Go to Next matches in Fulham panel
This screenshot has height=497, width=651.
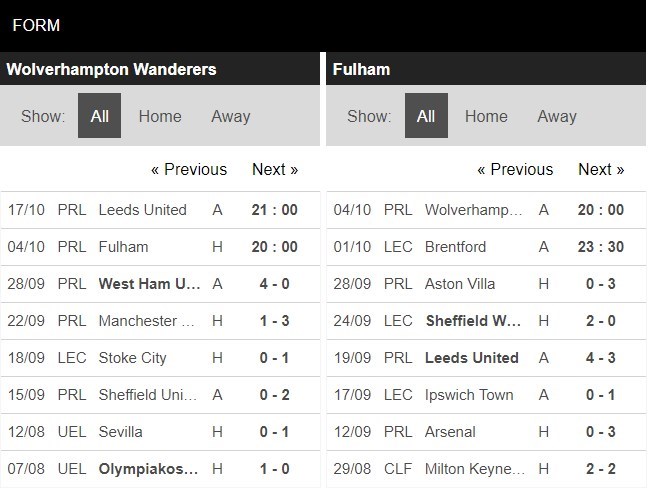tap(601, 169)
